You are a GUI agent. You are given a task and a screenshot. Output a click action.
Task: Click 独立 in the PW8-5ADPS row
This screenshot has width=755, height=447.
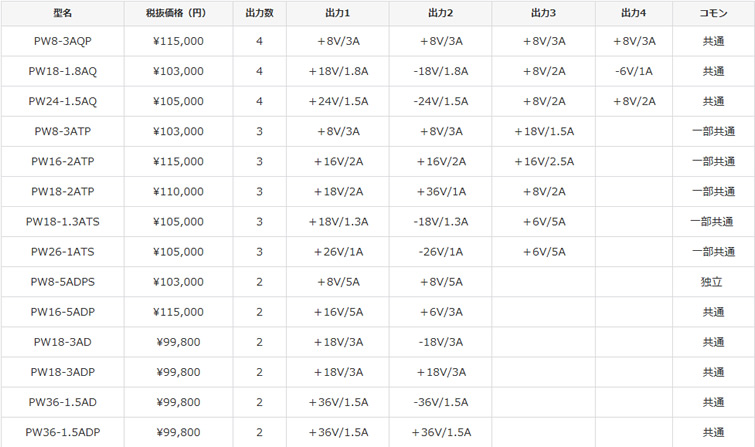pos(712,282)
